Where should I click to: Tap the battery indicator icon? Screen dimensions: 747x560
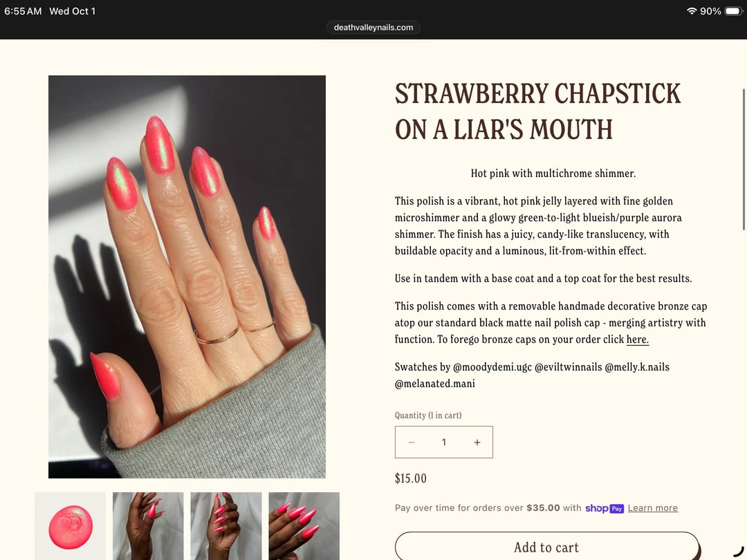(x=734, y=11)
